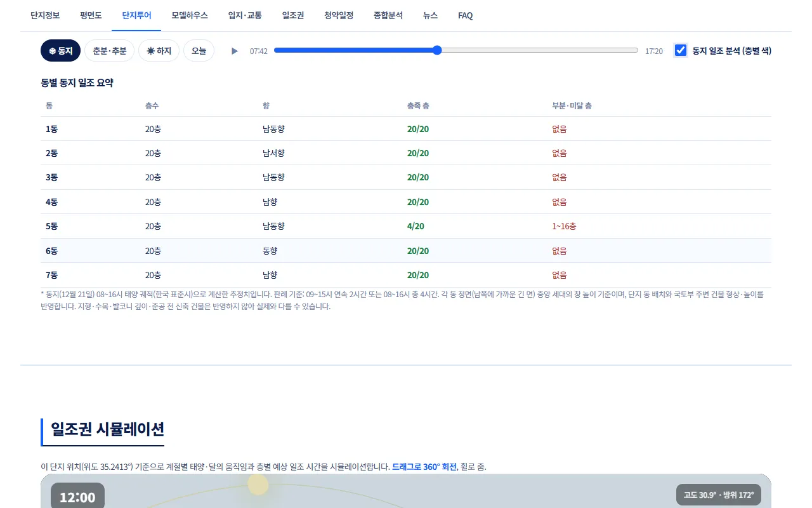This screenshot has height=508, width=812.
Task: Click the 5동 row label
Action: point(51,226)
